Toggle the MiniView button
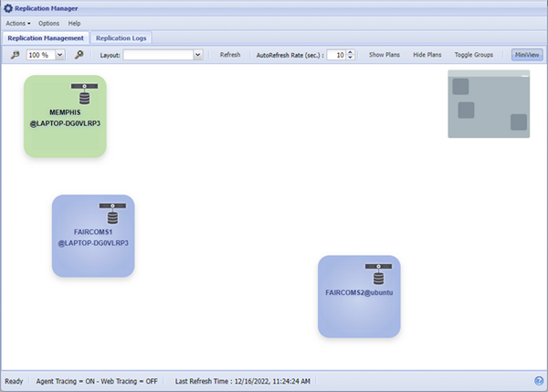 coord(527,55)
